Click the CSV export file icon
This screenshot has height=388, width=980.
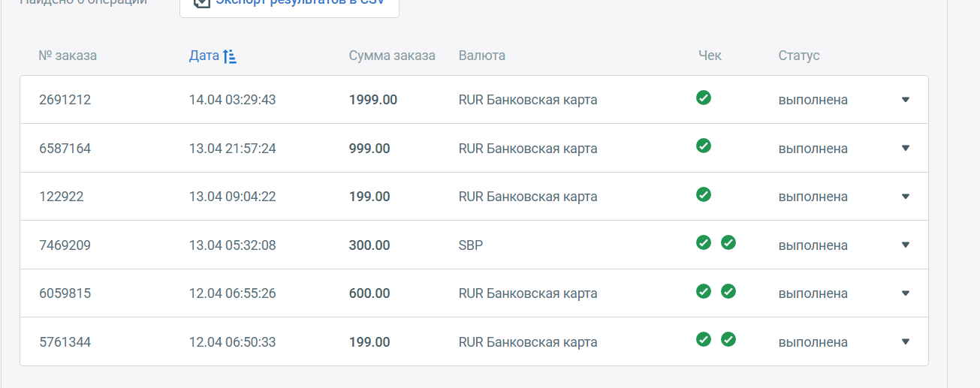coord(201,3)
